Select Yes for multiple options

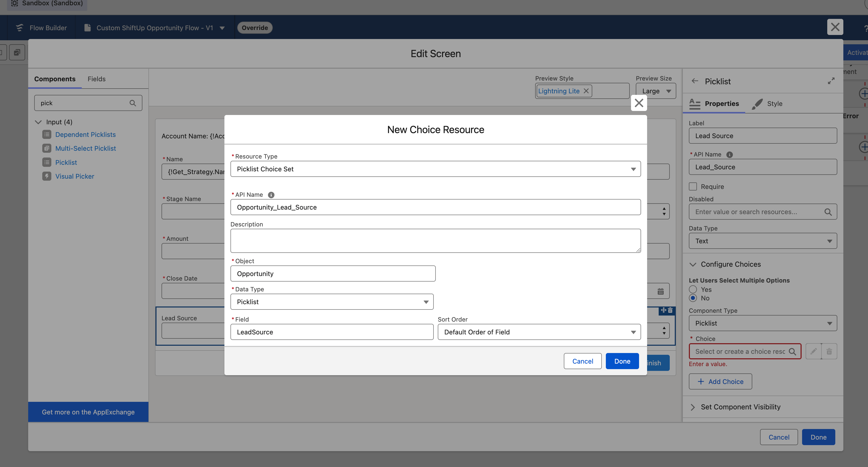point(693,289)
